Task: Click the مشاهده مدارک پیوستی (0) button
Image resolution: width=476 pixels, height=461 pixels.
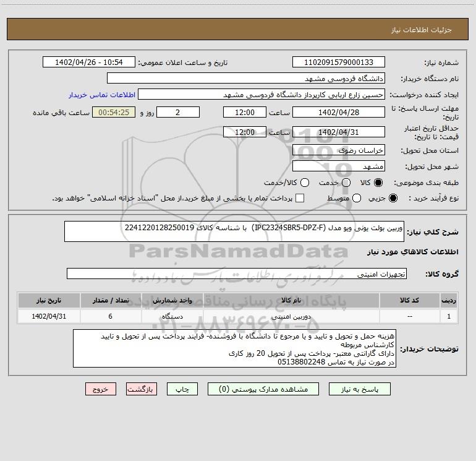Action: coord(263,389)
